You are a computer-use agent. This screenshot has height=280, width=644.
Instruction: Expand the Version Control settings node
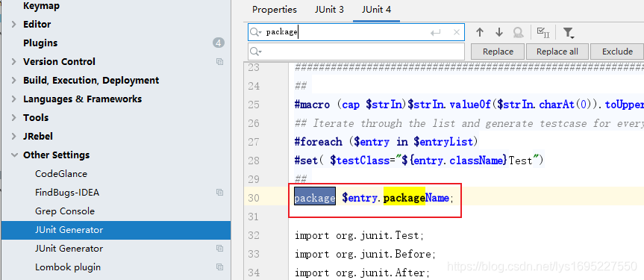14,62
